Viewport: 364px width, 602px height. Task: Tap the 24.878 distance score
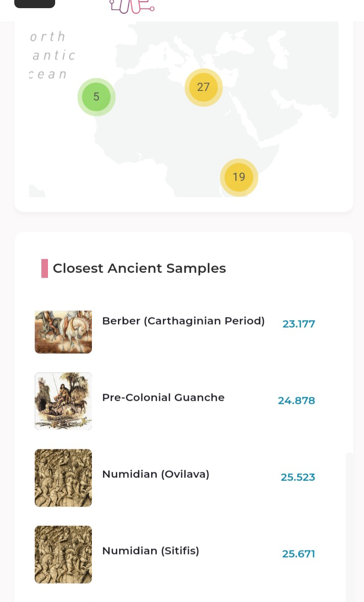point(297,401)
